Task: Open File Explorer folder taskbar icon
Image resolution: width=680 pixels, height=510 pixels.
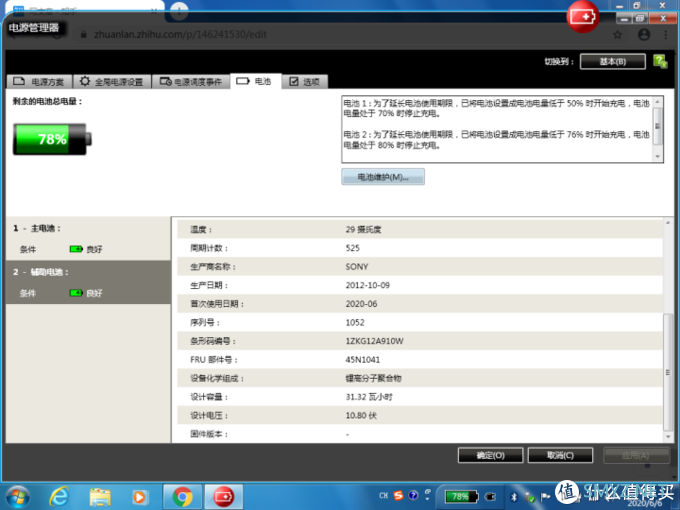Action: pyautogui.click(x=100, y=497)
